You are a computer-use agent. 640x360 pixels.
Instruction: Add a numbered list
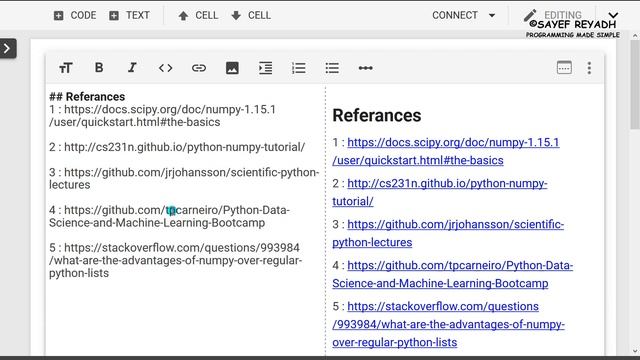click(299, 68)
